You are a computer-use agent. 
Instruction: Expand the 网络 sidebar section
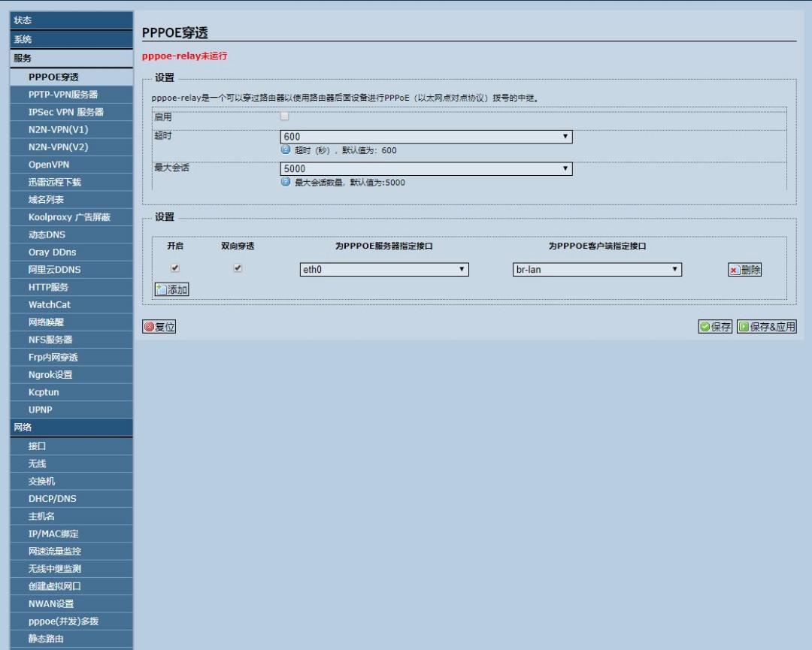(71, 427)
